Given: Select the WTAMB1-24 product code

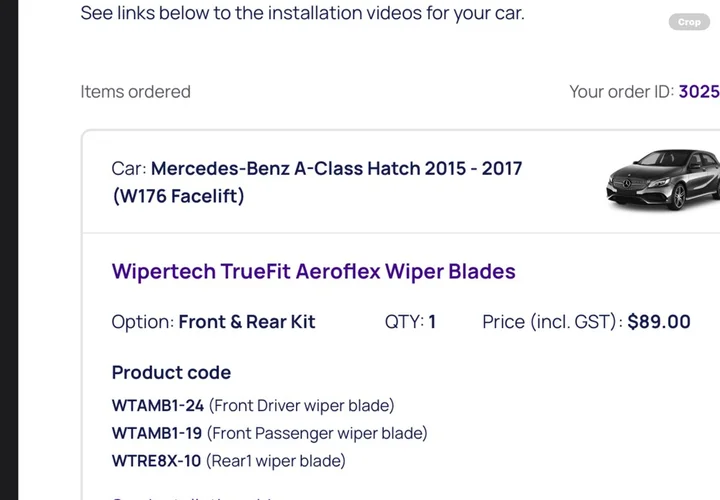Looking at the screenshot, I should click(x=157, y=405).
